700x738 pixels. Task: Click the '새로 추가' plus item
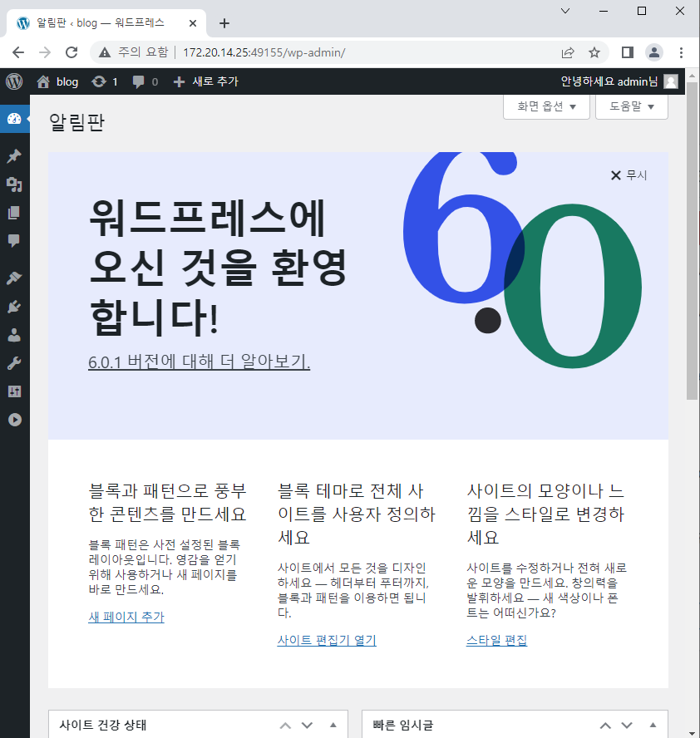(x=206, y=81)
